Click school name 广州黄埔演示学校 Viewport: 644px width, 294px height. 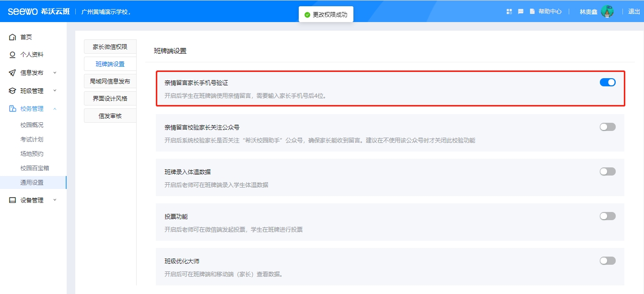pos(105,12)
